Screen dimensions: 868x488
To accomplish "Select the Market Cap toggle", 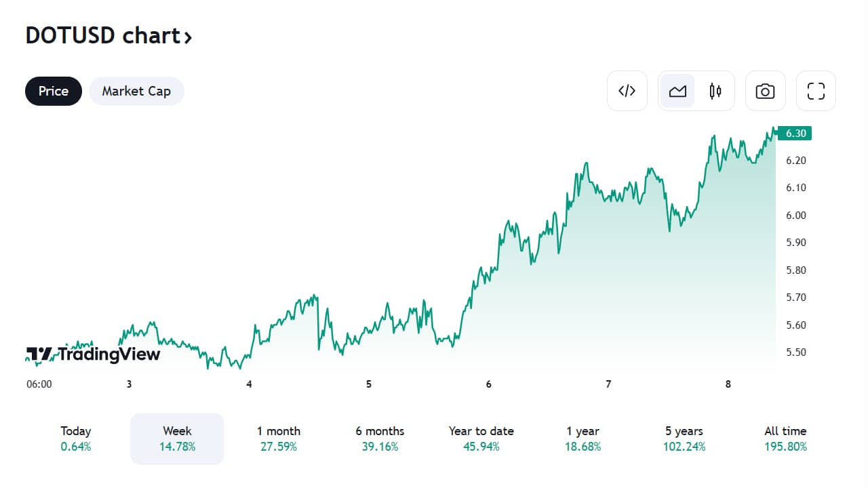I will (x=136, y=91).
